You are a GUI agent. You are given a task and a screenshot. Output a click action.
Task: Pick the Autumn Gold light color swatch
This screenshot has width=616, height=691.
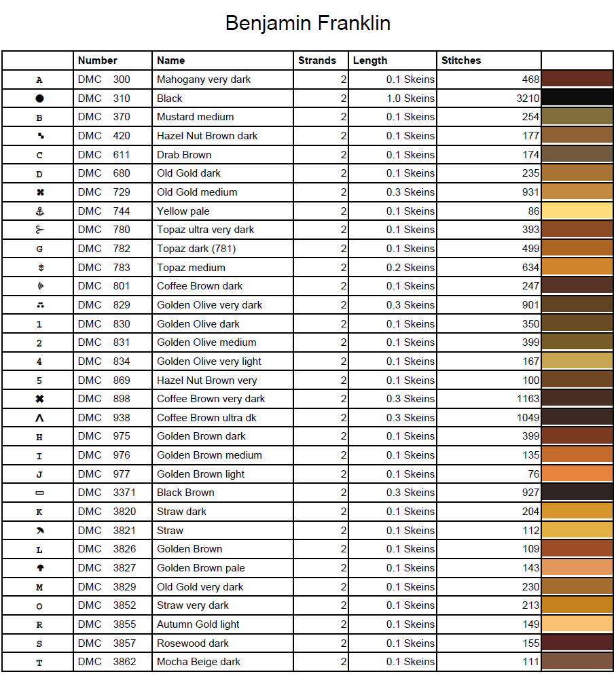pos(577,624)
